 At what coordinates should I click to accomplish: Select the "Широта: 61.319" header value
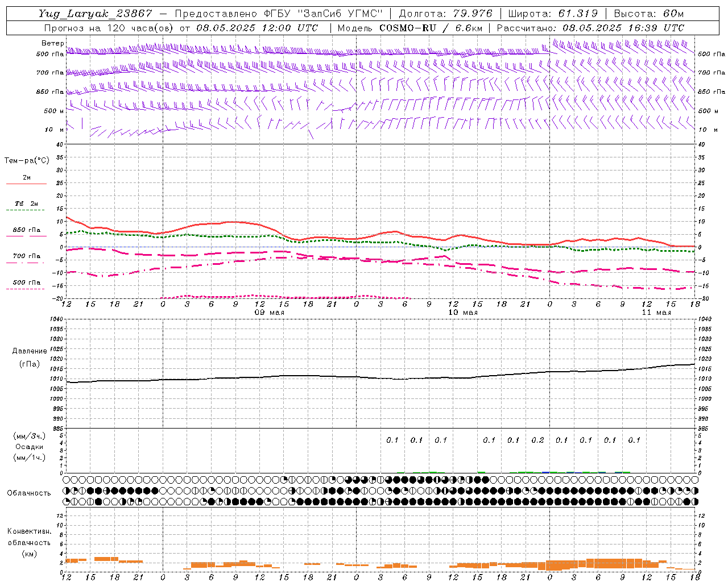pyautogui.click(x=553, y=14)
